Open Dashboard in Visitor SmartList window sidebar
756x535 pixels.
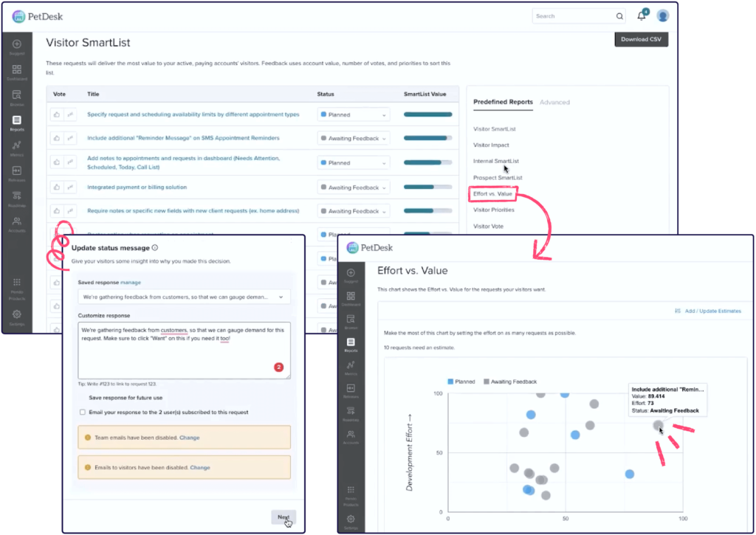coord(17,72)
